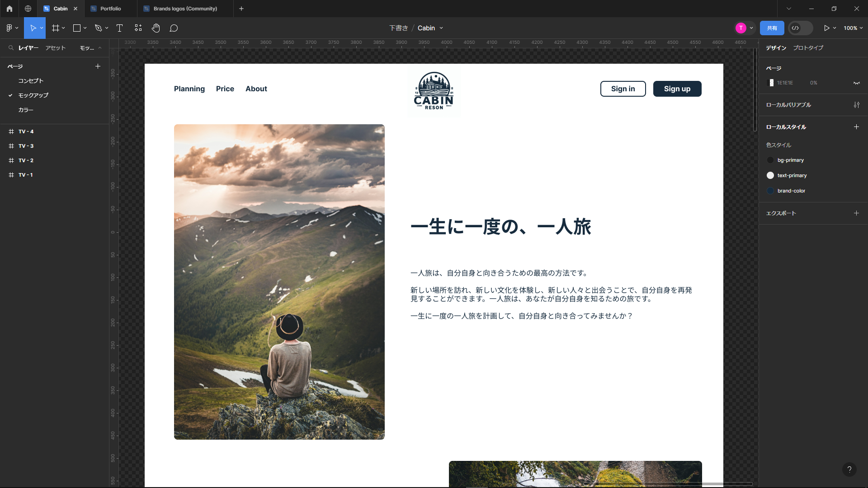The image size is (868, 488).
Task: Open the zoom level 100% dropdown
Action: pyautogui.click(x=853, y=28)
